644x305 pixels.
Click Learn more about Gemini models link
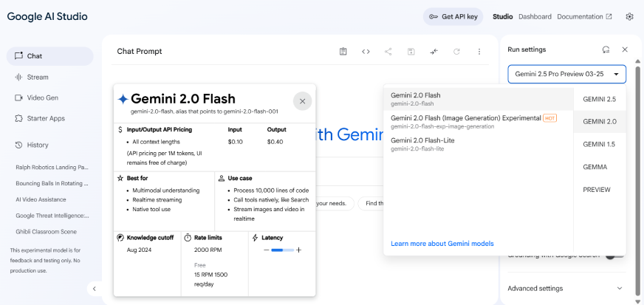coord(442,244)
